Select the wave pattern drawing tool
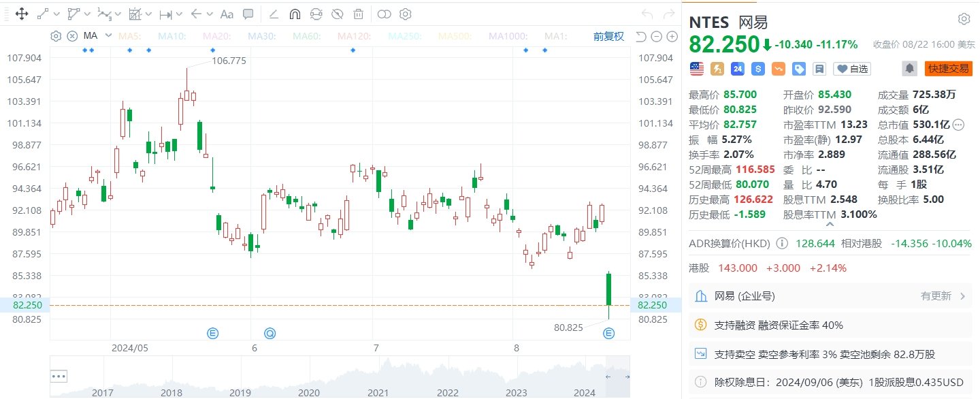980x399 pixels. (104, 14)
